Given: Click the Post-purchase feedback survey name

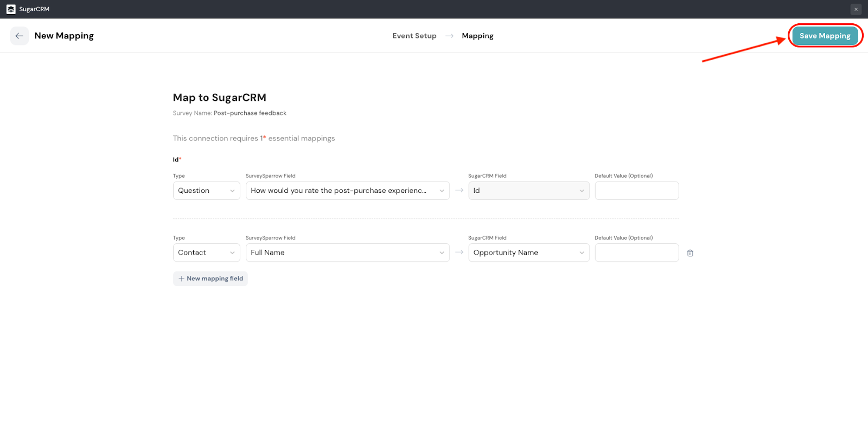Looking at the screenshot, I should point(250,113).
